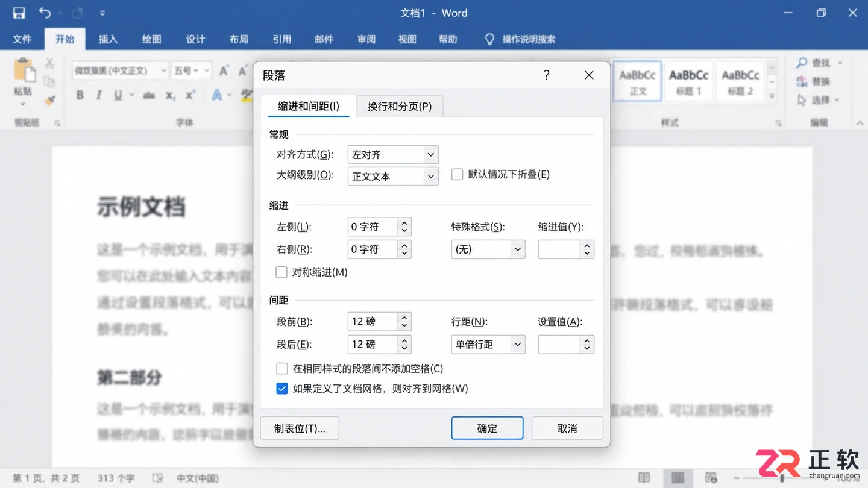
Task: Switch to 换行和分页 tab
Action: (400, 107)
